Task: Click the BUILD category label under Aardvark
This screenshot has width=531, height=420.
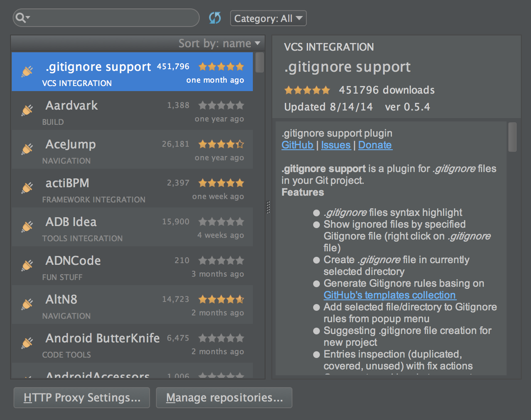Action: 53,122
